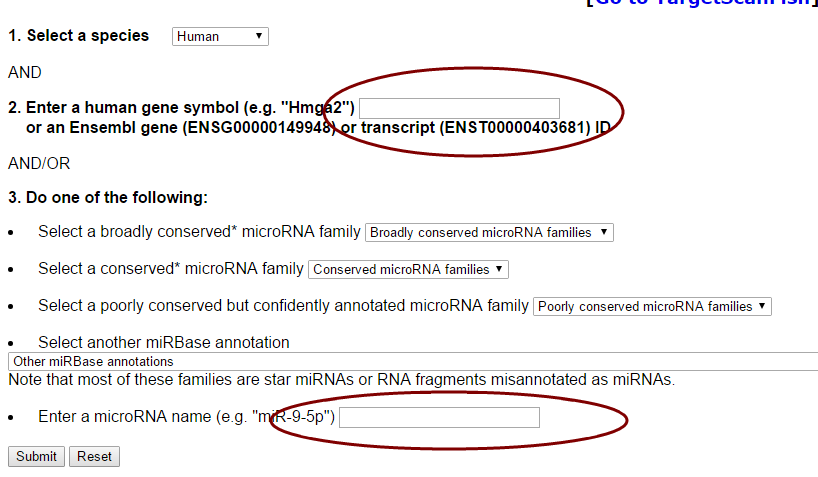Click the 'Select a poorly conserved' option text
Viewport: 818px width, 477px height.
[x=283, y=306]
